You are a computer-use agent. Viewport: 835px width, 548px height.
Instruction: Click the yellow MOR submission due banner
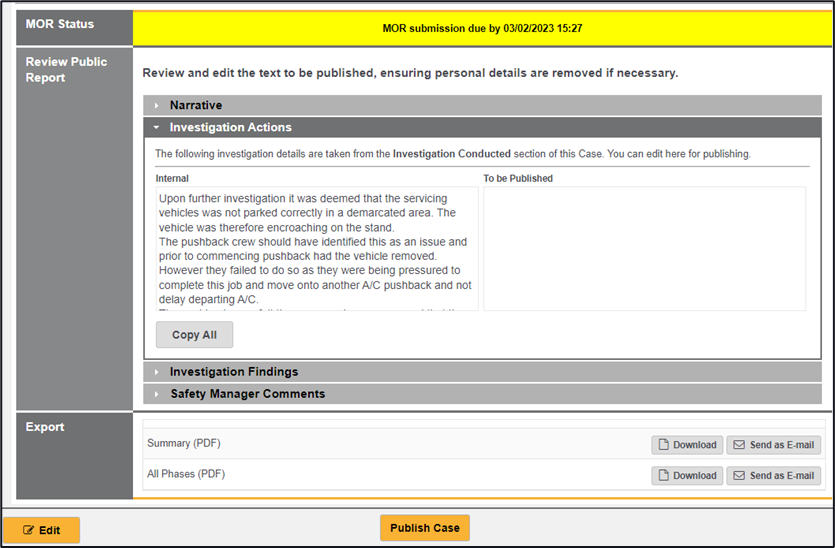pos(482,28)
